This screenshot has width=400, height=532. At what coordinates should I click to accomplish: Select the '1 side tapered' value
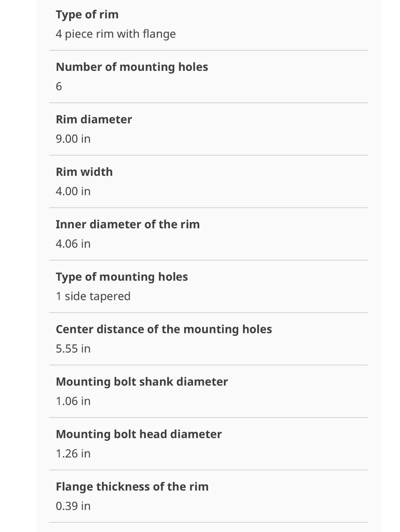click(93, 296)
